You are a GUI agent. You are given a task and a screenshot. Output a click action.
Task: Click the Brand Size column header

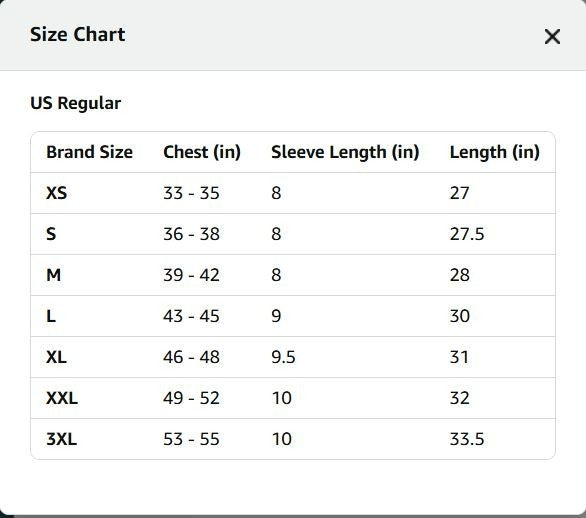[x=89, y=152]
